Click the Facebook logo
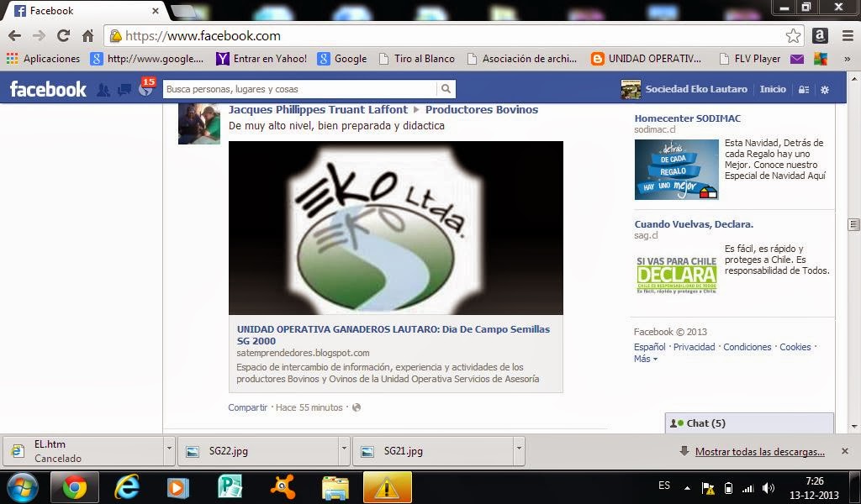Image resolution: width=861 pixels, height=504 pixels. coord(48,89)
